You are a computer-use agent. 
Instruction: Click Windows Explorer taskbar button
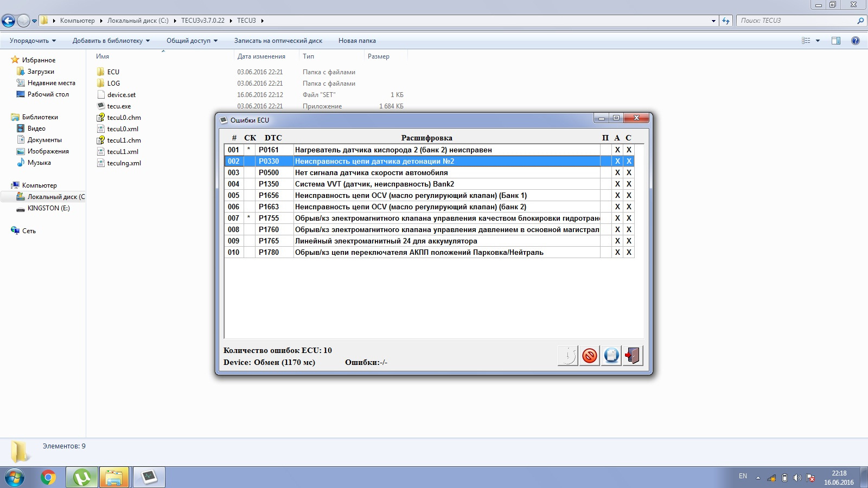click(x=114, y=478)
